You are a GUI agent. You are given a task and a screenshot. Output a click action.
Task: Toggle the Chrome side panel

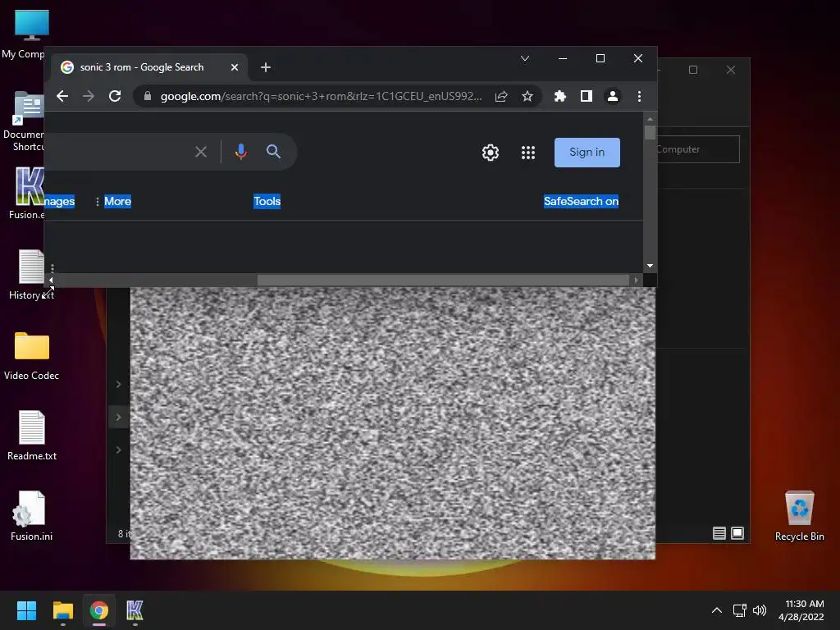coord(586,96)
